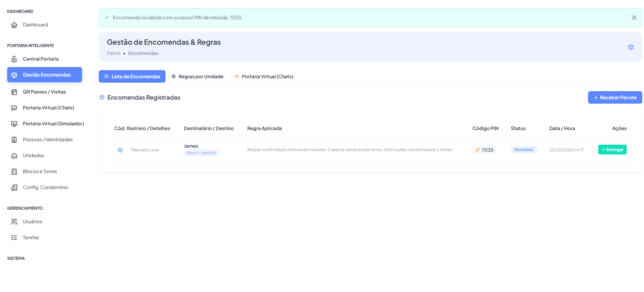Screen dimensions: 644x292
Task: Click the Mercado Livre package row icon
Action: (x=120, y=150)
